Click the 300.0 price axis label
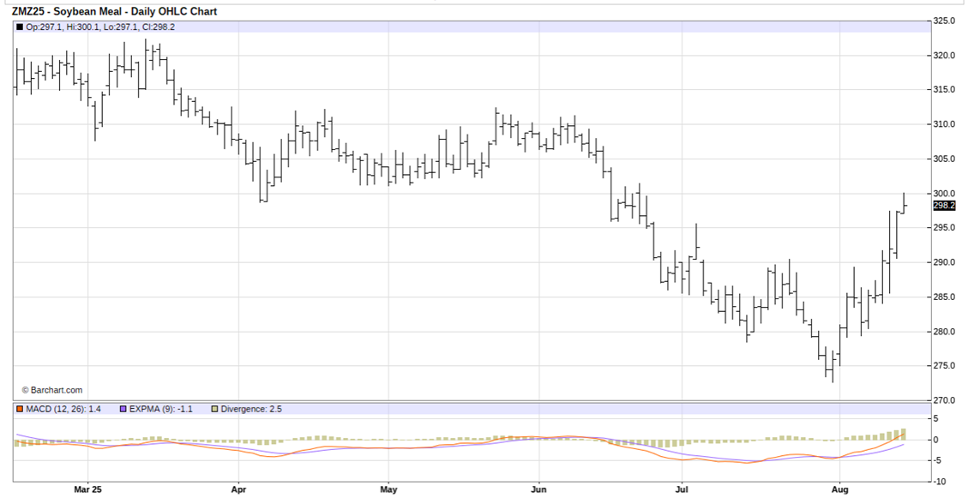The image size is (980, 498). [x=944, y=193]
